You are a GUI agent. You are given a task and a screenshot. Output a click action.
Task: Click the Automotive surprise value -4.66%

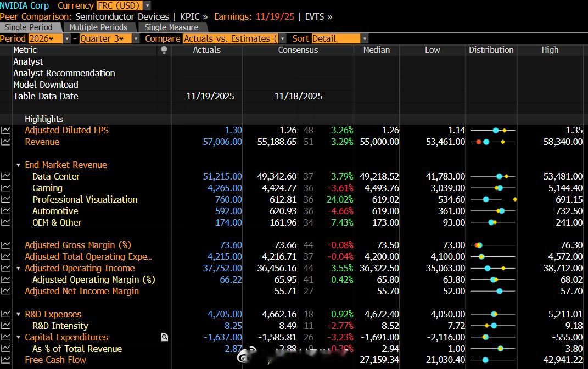340,211
